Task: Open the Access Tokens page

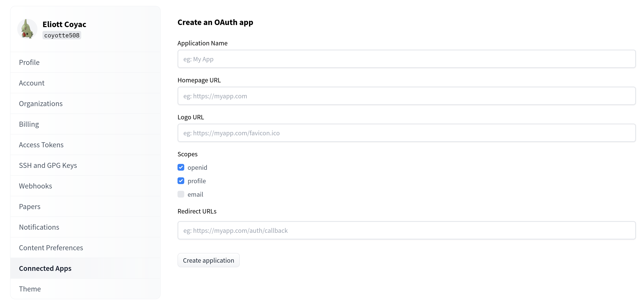Action: pyautogui.click(x=41, y=145)
